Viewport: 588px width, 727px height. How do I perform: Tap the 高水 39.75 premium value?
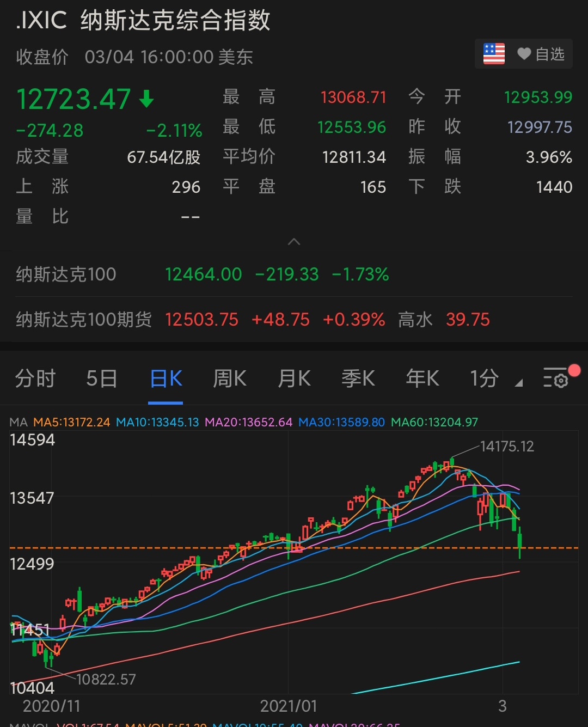tap(468, 319)
